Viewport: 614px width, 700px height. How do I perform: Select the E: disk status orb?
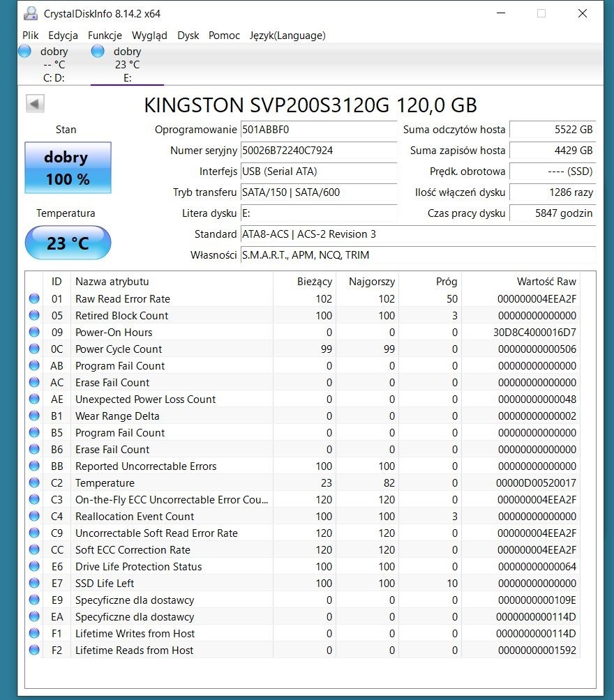(x=98, y=51)
